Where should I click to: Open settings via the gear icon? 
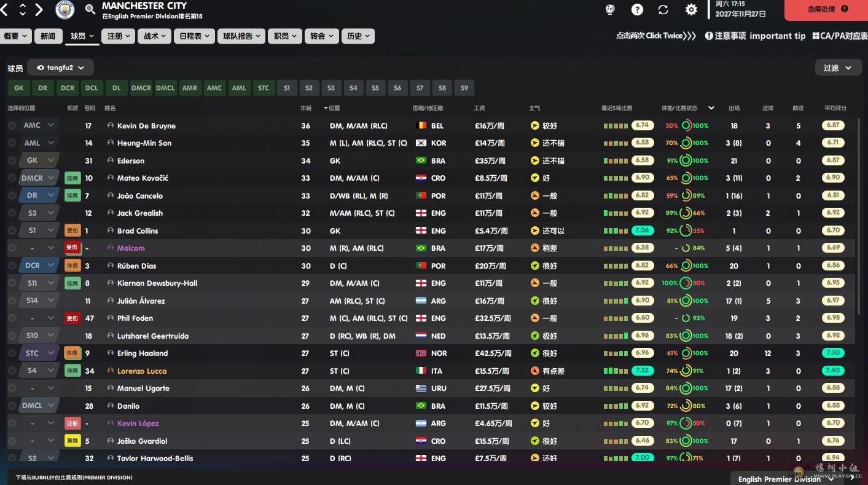pyautogui.click(x=691, y=10)
